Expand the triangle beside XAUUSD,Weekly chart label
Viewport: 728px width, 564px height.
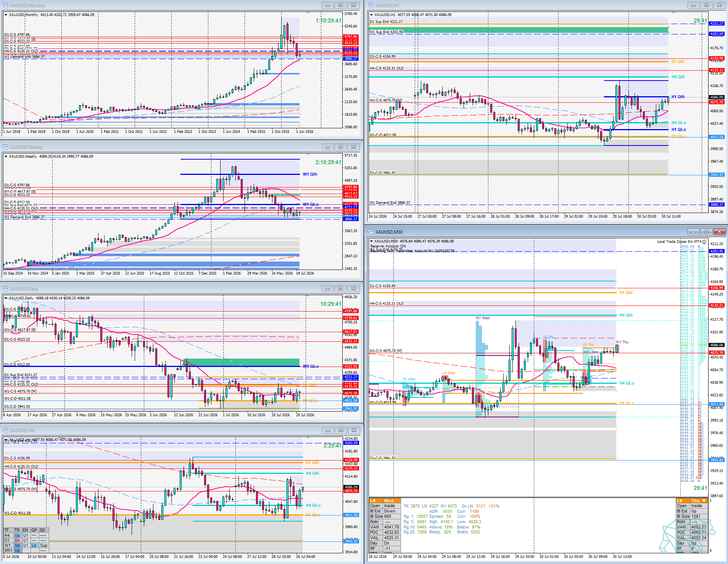(6, 157)
